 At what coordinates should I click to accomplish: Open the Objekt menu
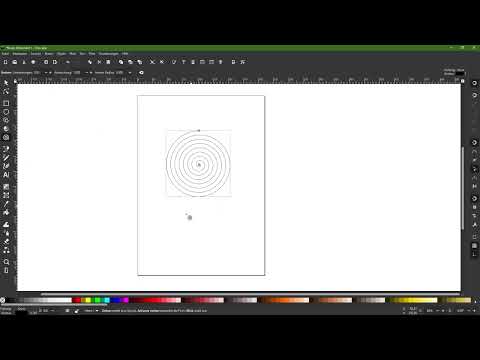coord(61,54)
